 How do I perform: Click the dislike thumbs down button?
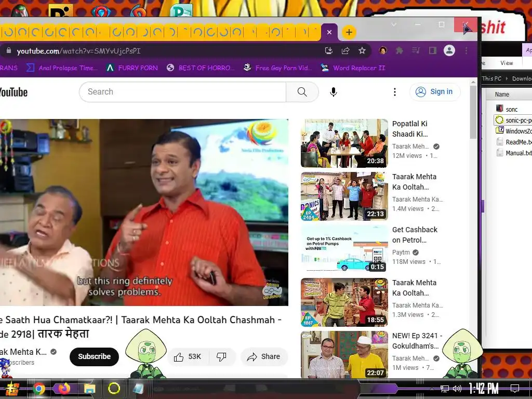pos(221,356)
